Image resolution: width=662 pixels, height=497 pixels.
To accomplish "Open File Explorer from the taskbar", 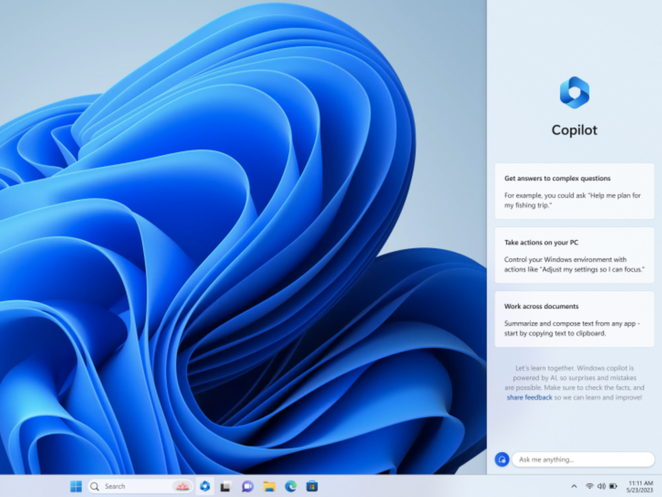I will pos(269,486).
